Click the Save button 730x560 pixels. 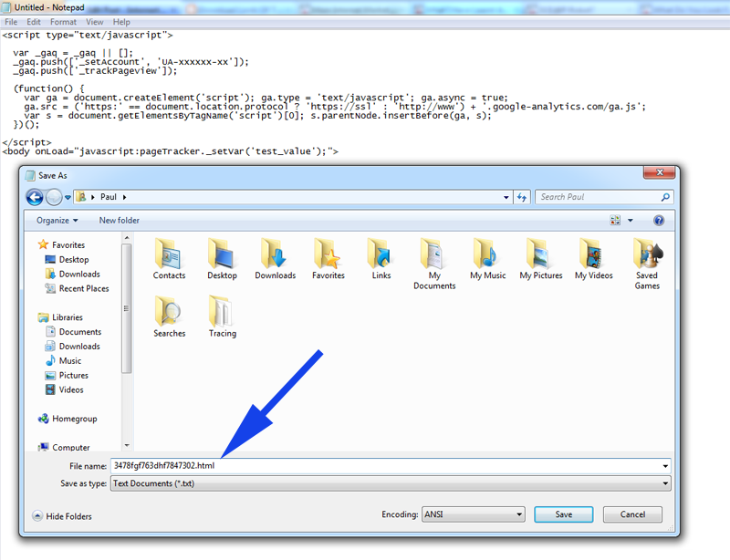click(x=563, y=514)
